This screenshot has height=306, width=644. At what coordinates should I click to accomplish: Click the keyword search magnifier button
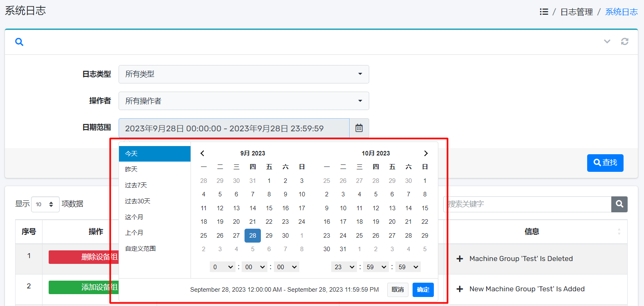tap(619, 204)
